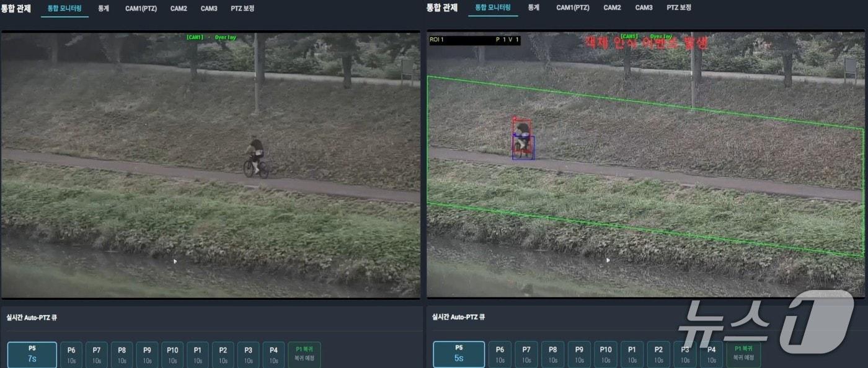
Task: Switch to CAM2 tab in left window
Action: coord(179,8)
